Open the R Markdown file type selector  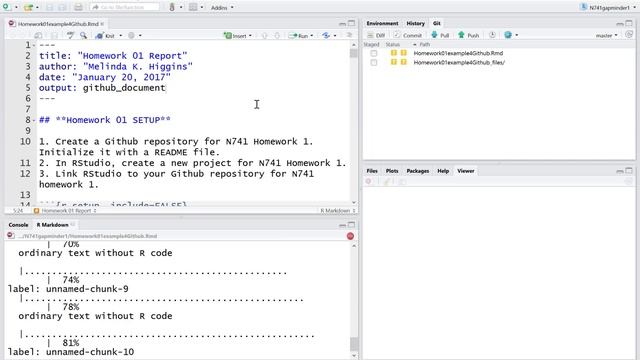click(x=338, y=211)
